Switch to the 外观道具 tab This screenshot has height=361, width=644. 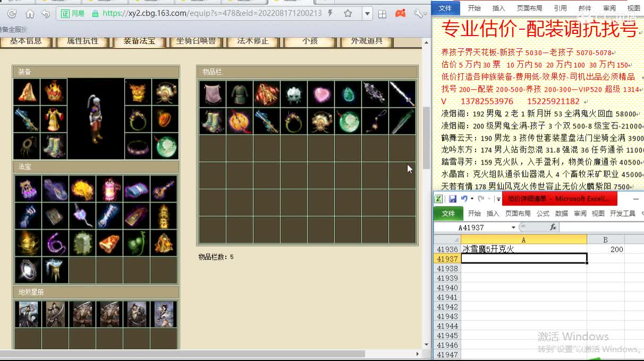(x=367, y=41)
